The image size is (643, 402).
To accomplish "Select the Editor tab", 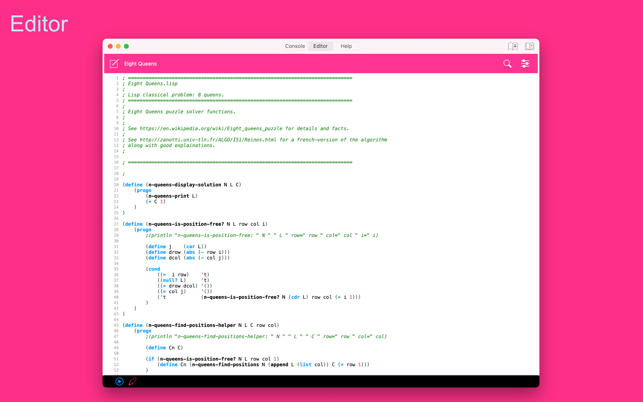I will coord(320,46).
